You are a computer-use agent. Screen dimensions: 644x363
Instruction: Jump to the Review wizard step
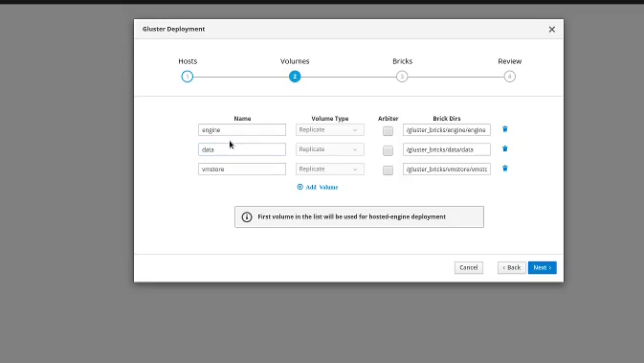click(x=510, y=77)
